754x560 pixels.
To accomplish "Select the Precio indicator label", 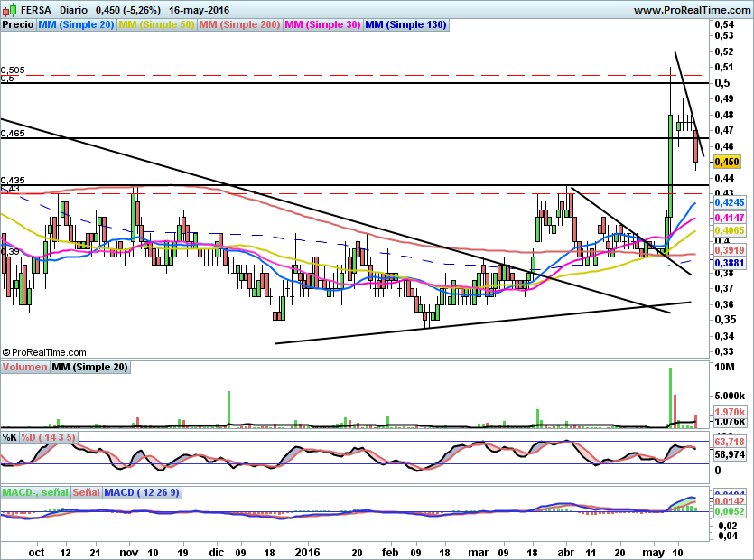I will tap(18, 25).
